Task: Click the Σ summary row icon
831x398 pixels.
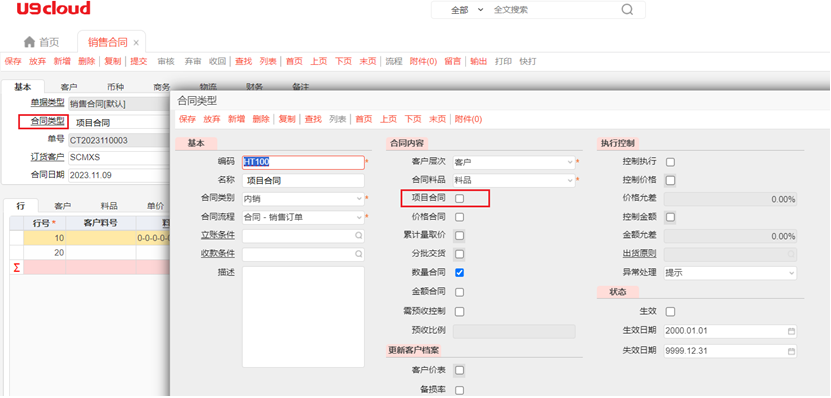Action: pyautogui.click(x=16, y=268)
